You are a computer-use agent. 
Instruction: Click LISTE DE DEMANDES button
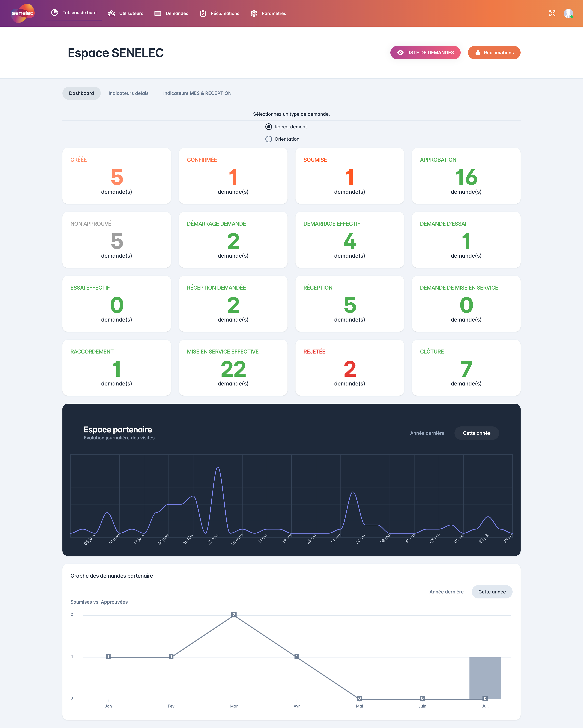425,53
